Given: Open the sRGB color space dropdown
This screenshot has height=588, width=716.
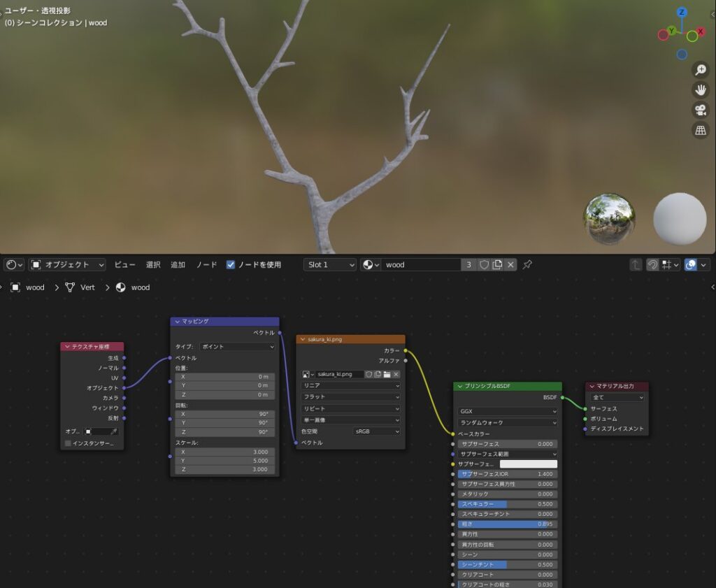Looking at the screenshot, I should 376,431.
